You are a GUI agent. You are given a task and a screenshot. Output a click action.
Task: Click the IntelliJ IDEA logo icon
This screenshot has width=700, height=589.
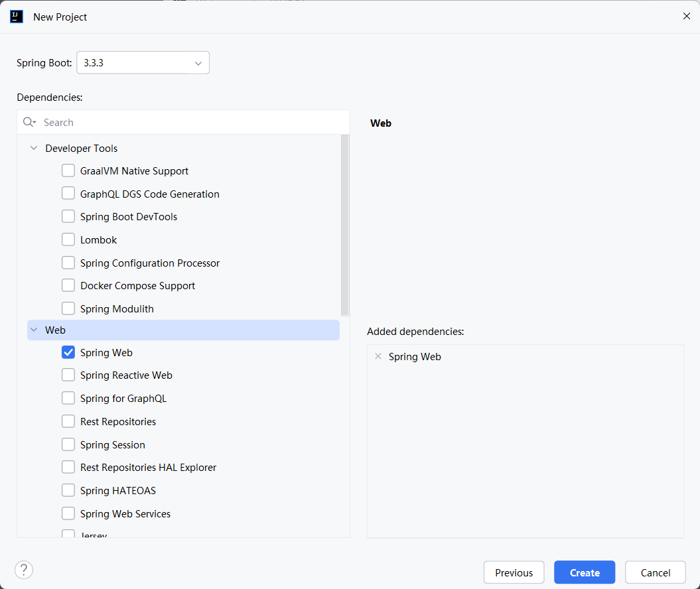point(17,17)
